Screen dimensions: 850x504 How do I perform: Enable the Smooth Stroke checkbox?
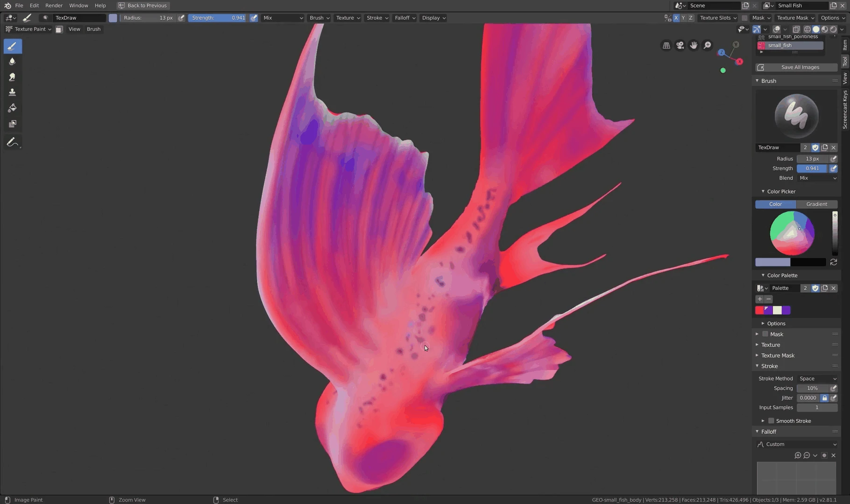771,421
